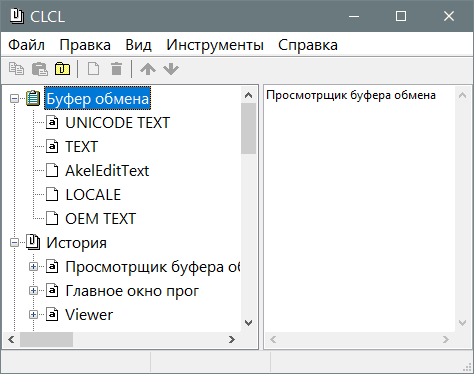Select the Viewer history entry
The width and height of the screenshot is (474, 374).
pyautogui.click(x=89, y=315)
